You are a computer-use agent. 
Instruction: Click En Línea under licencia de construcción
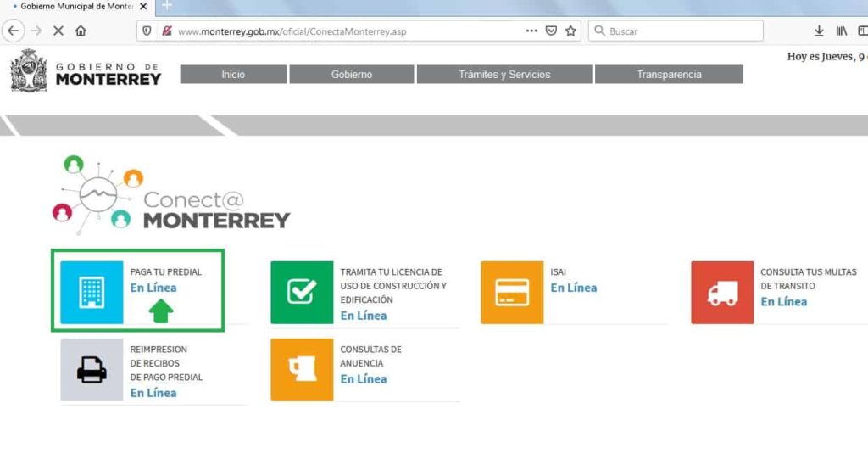[x=364, y=316]
